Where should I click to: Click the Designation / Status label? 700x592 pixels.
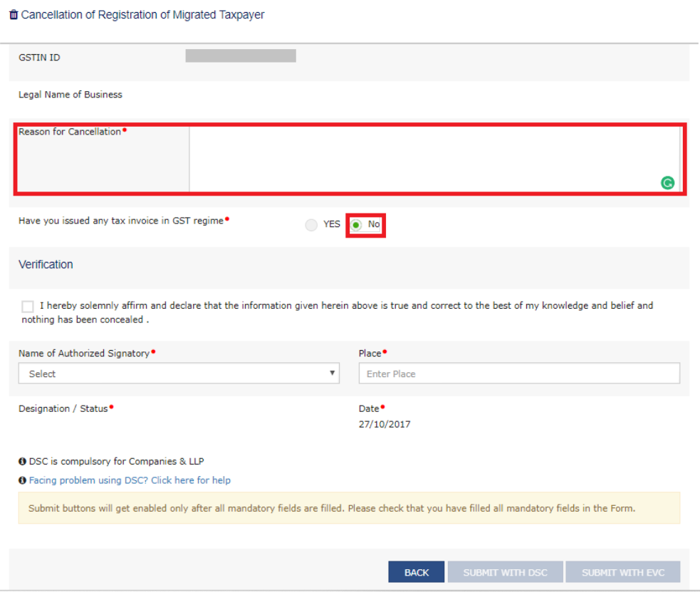[63, 409]
